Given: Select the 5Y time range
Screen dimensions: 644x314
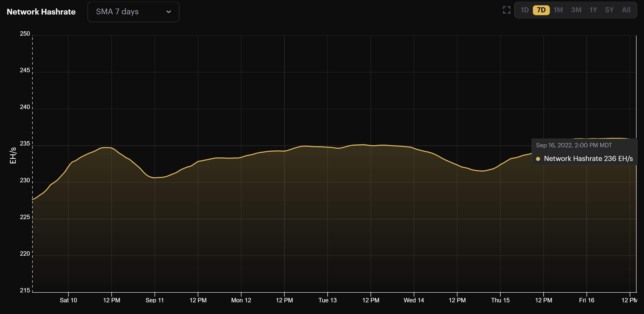Looking at the screenshot, I should click(609, 10).
